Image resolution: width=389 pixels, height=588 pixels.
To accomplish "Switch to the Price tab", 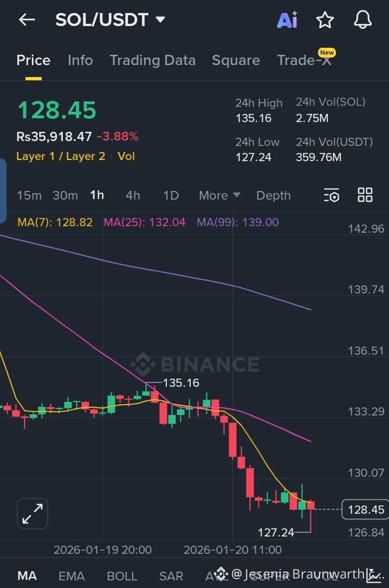I will pyautogui.click(x=34, y=60).
